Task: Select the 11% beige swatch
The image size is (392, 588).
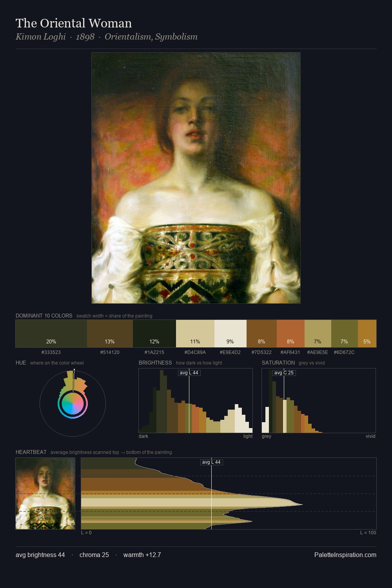Action: click(195, 334)
